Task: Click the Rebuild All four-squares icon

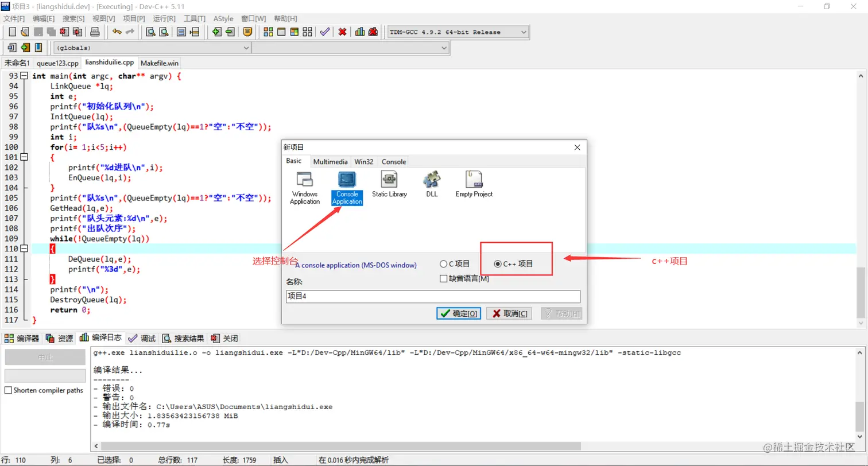Action: pos(307,32)
